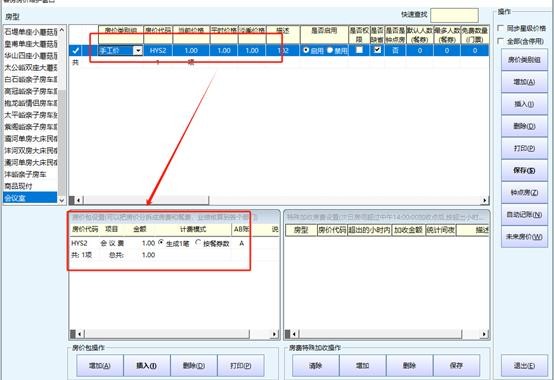
Task: Click 删除(D) in the 房价包操作 group
Action: pos(194,366)
